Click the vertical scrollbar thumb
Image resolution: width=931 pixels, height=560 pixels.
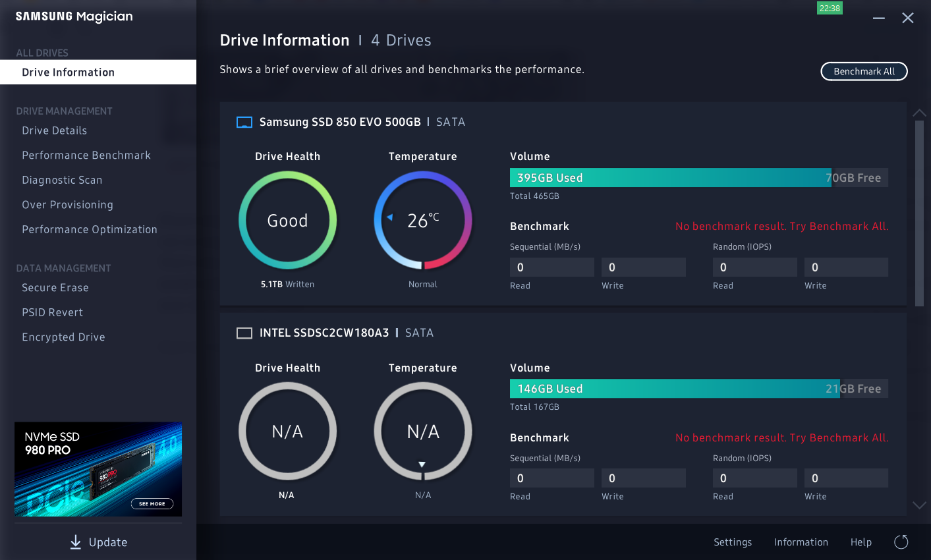[919, 213]
